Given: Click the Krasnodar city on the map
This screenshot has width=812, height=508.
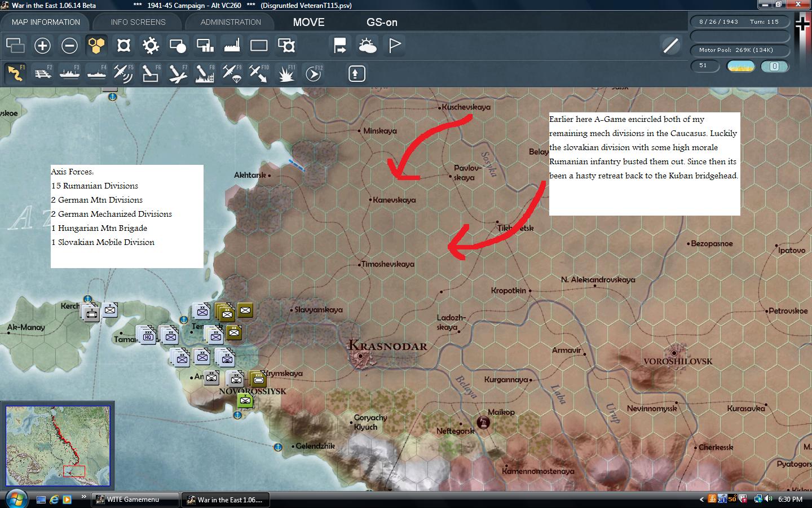Looking at the screenshot, I should (360, 356).
